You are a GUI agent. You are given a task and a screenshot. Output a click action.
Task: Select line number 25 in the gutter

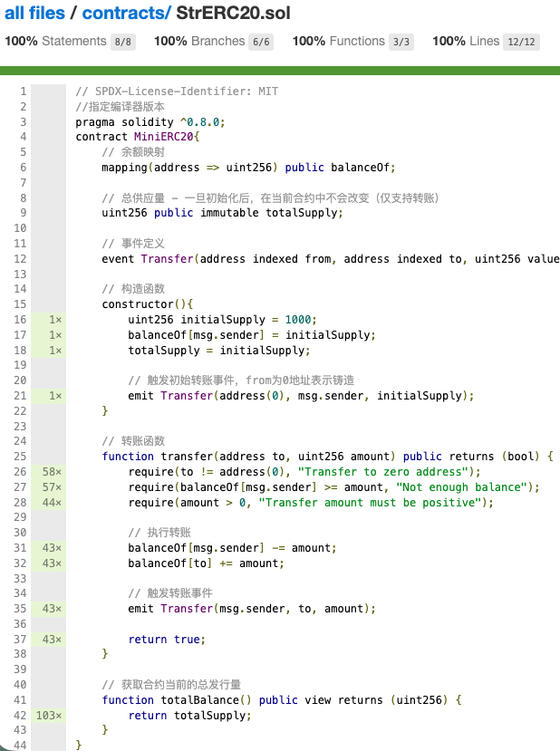(19, 457)
